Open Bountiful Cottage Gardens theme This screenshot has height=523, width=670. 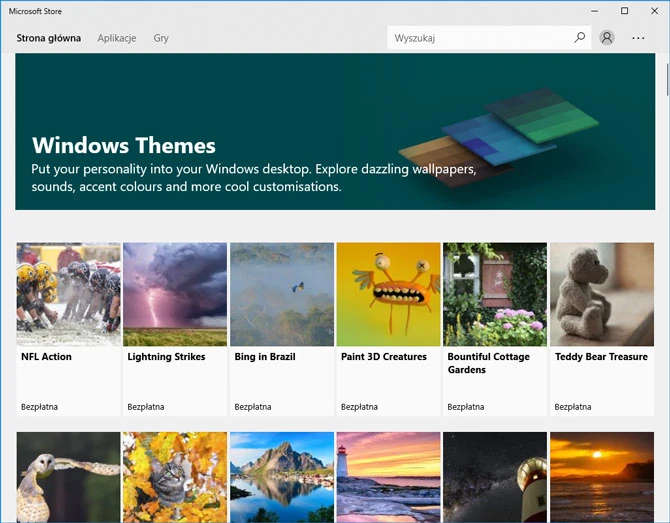(x=494, y=294)
